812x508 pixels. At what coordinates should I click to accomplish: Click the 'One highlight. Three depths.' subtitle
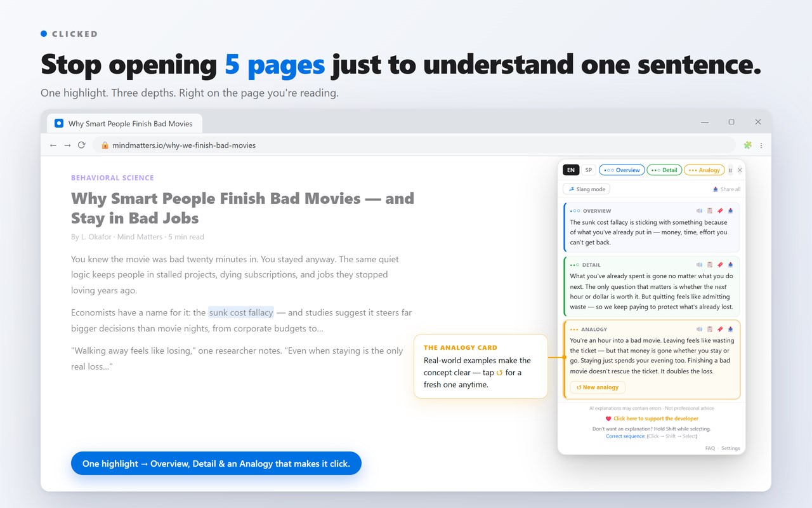190,93
